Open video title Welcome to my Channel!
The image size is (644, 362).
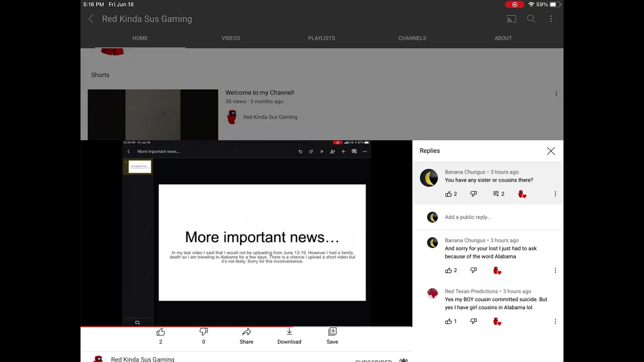click(x=260, y=93)
